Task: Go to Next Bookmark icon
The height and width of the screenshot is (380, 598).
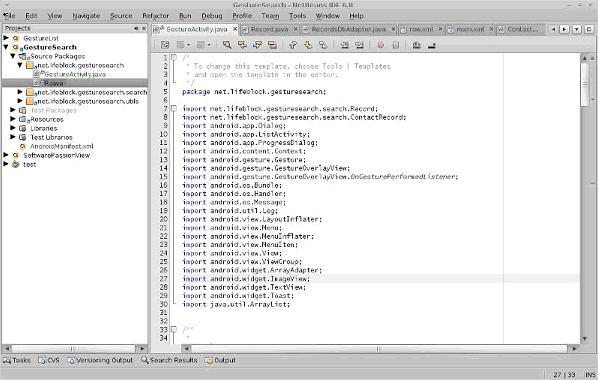Action: click(x=308, y=45)
